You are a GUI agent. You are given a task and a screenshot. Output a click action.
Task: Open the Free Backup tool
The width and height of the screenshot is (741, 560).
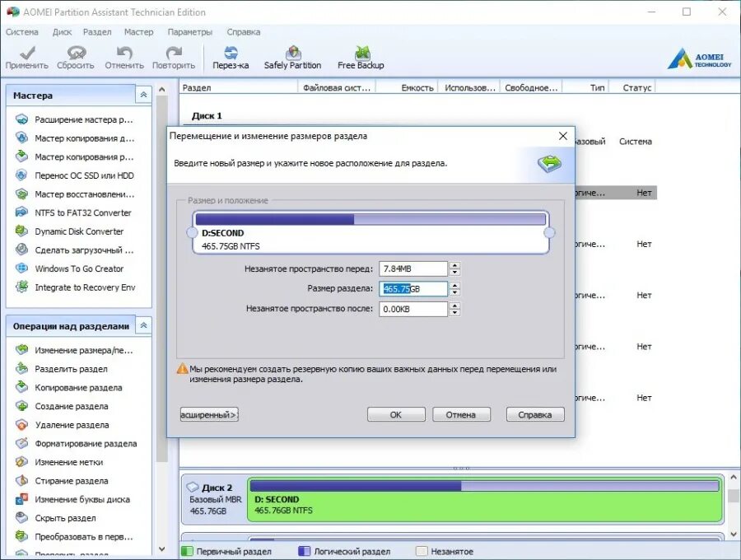pos(361,58)
